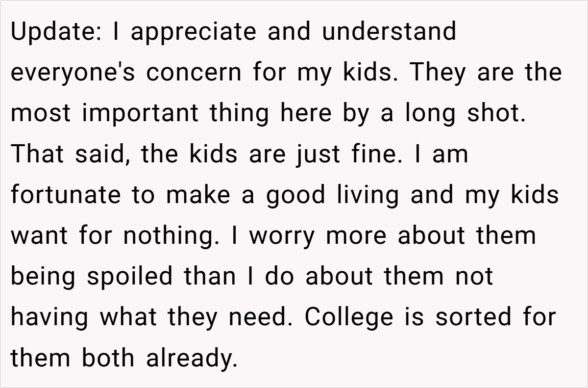Screen dimensions: 588x388
Task: Click the word "everyone's"
Action: pyautogui.click(x=73, y=73)
